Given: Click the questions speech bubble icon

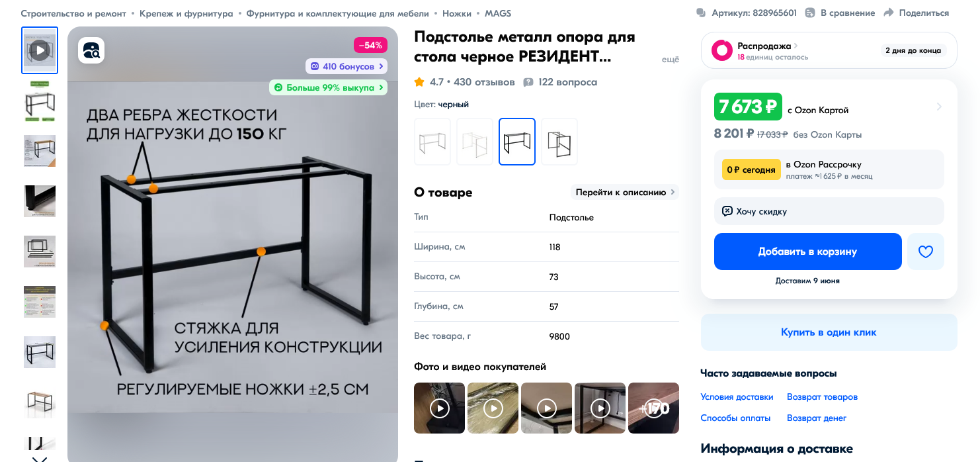Looking at the screenshot, I should click(x=528, y=83).
